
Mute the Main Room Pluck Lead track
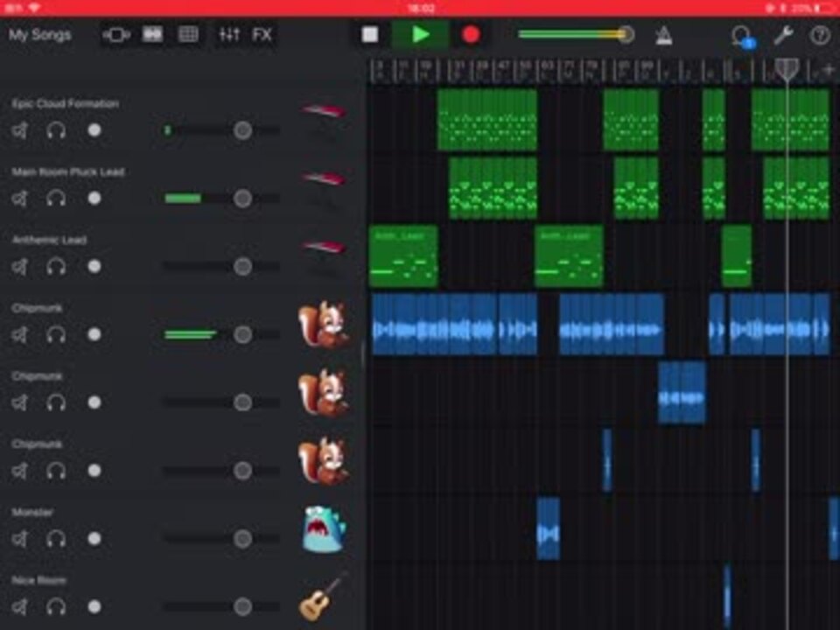pos(20,199)
